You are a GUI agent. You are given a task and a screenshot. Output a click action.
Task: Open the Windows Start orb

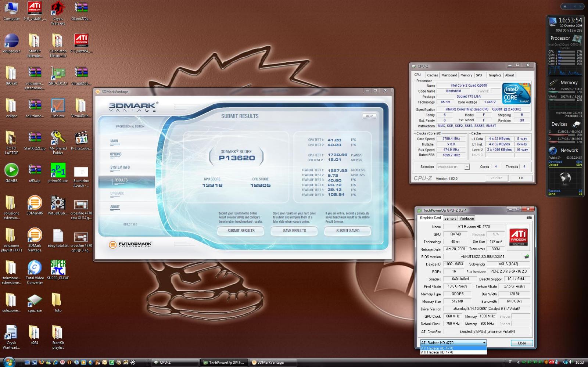[8, 362]
